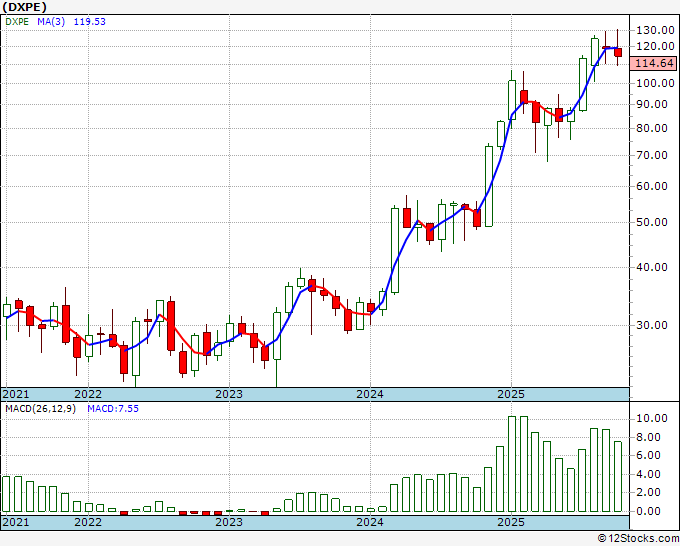The height and width of the screenshot is (546, 680).
Task: Click the 100.00 price axis label
Action: click(x=655, y=83)
